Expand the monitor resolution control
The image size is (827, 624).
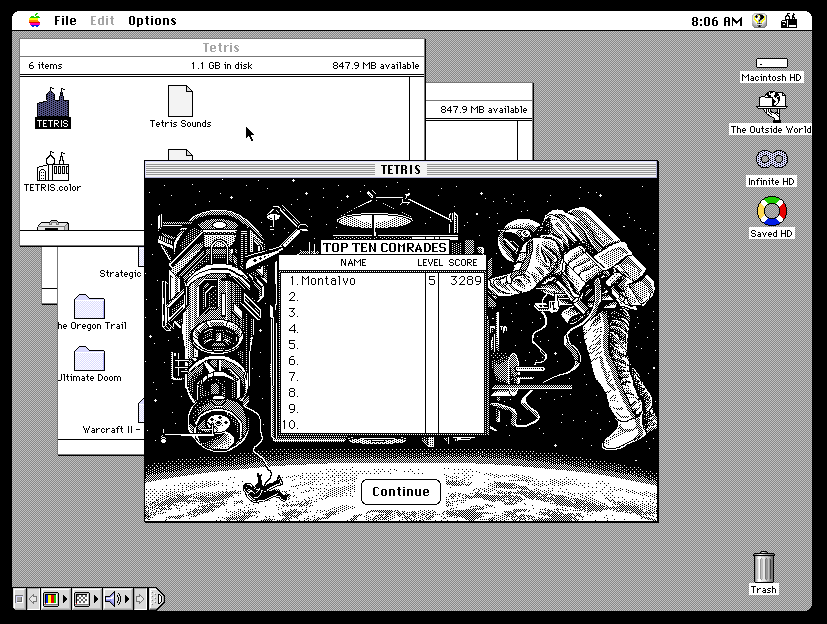click(x=84, y=599)
